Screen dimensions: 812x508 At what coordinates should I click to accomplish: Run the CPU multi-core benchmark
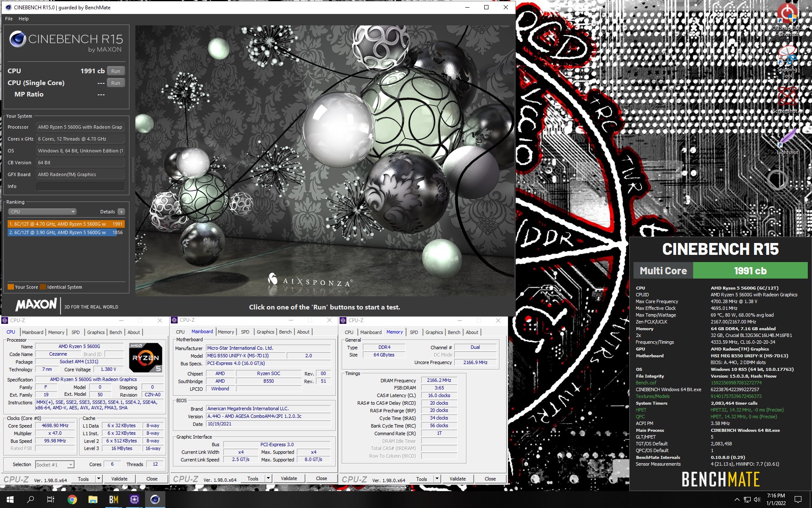tap(115, 71)
